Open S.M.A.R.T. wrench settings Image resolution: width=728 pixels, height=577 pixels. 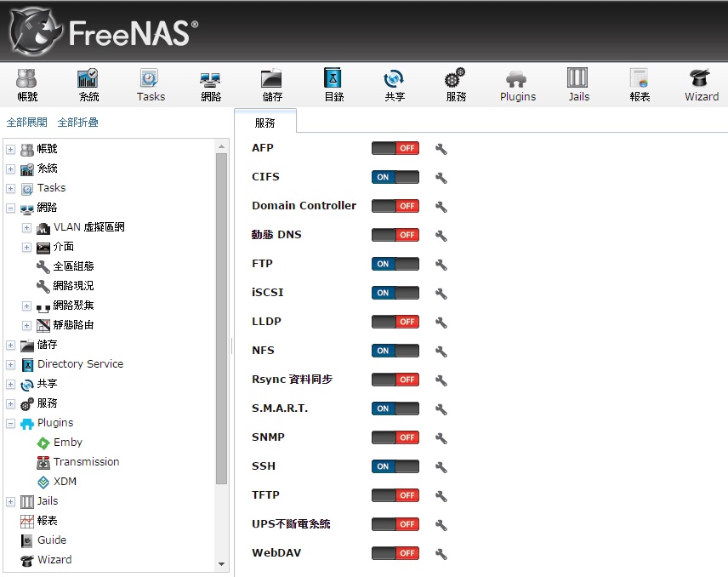coord(441,409)
